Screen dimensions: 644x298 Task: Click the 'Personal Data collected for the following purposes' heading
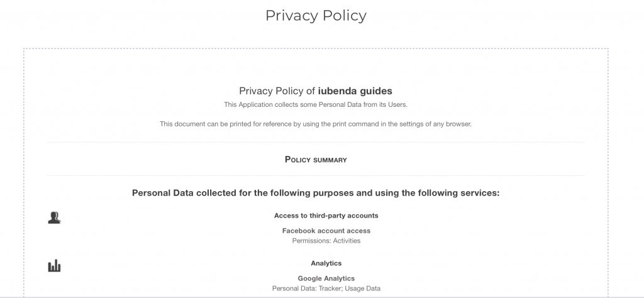(x=316, y=193)
